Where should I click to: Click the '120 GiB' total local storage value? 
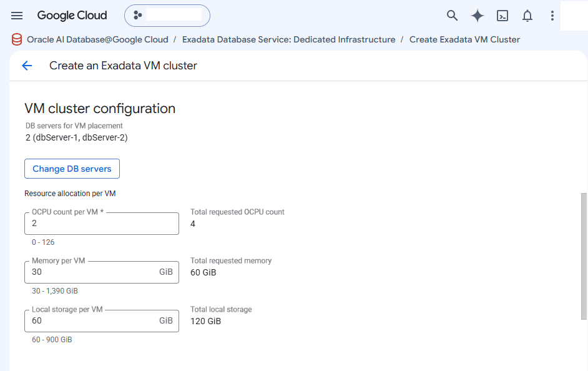[x=205, y=322]
